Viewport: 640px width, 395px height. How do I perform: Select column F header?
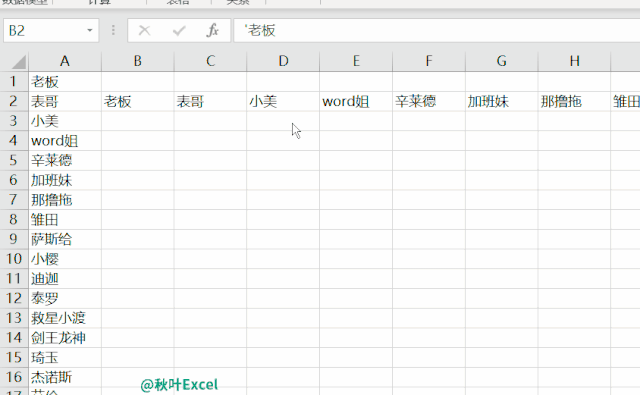pos(429,62)
